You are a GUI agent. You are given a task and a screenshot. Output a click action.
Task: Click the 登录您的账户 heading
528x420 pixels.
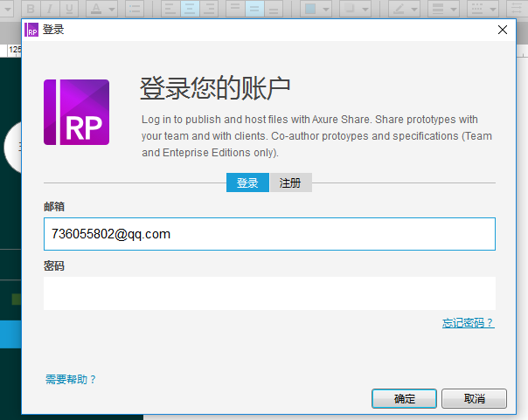pos(215,88)
